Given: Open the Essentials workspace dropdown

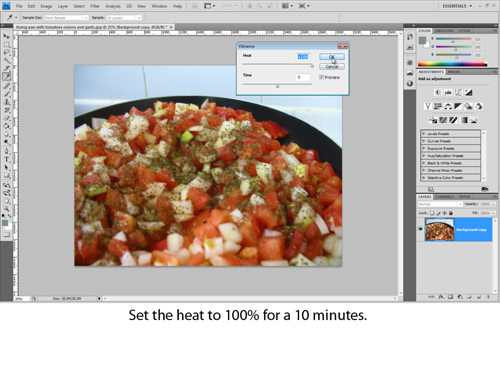Looking at the screenshot, I should (x=457, y=6).
